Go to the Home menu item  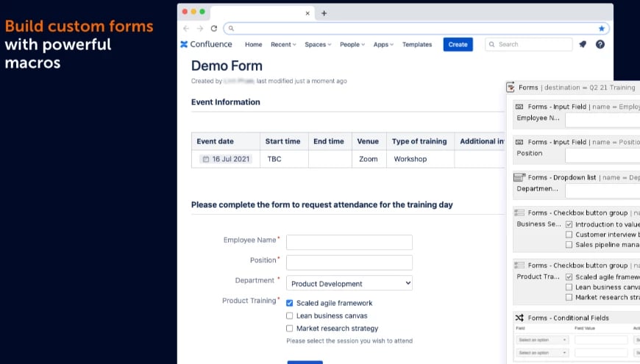(x=254, y=44)
